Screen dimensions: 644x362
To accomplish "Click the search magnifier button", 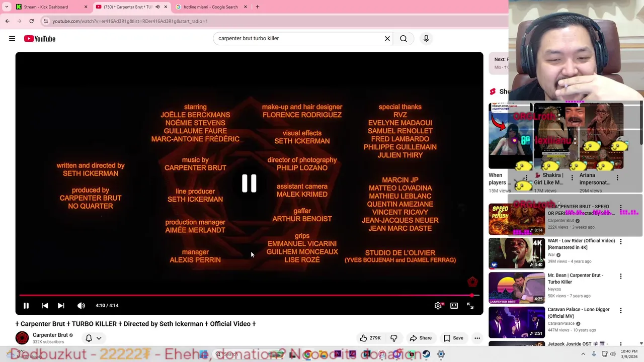I will point(404,39).
